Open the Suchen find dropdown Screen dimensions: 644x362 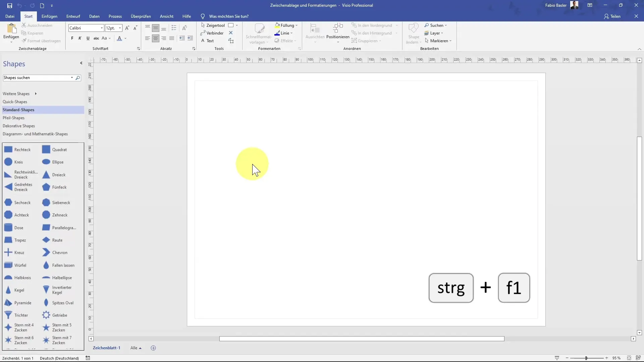tap(435, 25)
